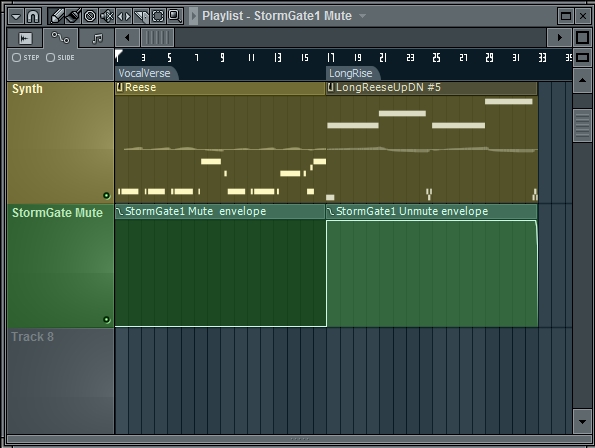Open the Playlist options dropdown arrow

tap(16, 16)
